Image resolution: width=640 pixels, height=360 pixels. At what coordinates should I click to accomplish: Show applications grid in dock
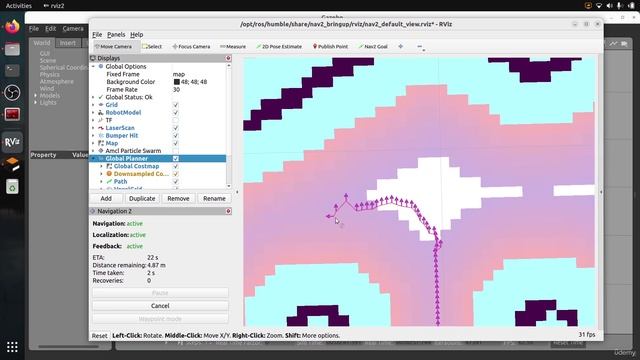tap(12, 347)
